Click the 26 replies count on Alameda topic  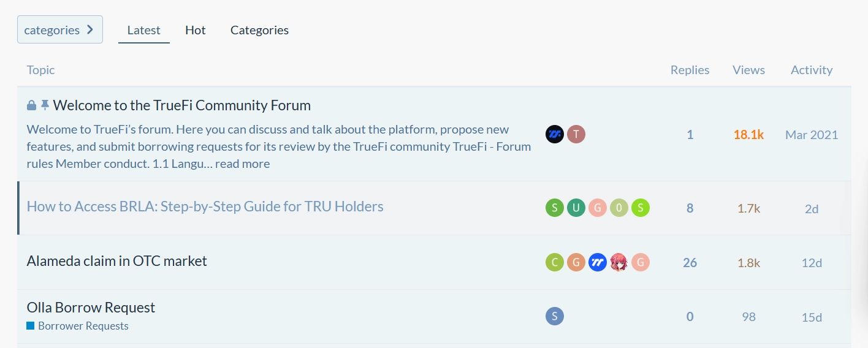coord(690,263)
